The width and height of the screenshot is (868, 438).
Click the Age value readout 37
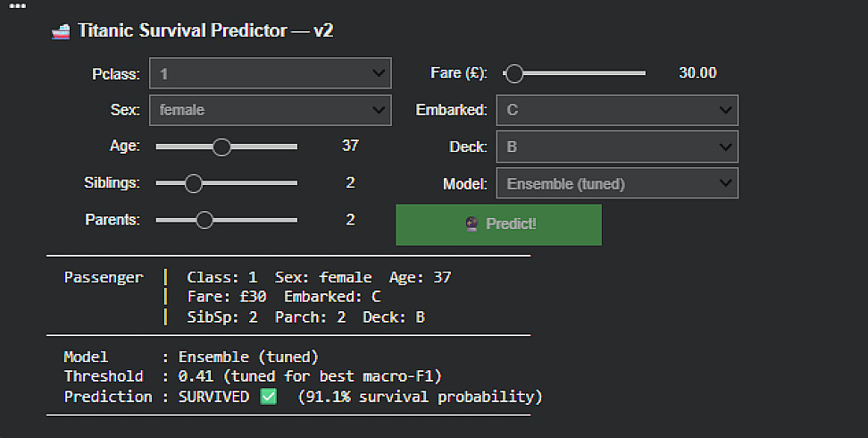tap(350, 146)
